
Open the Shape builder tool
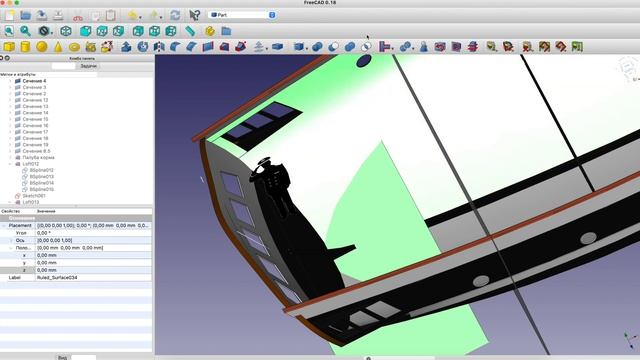pyautogui.click(x=107, y=47)
